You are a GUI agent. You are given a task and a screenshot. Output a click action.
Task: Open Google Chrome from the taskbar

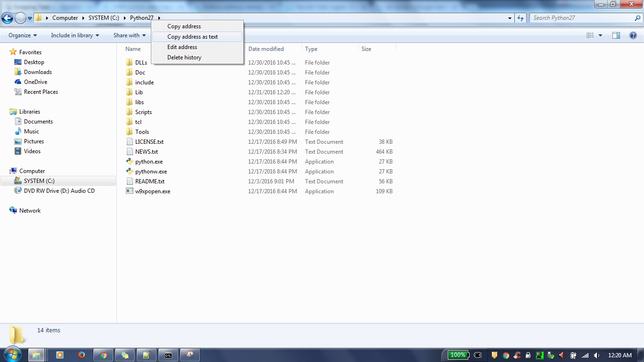[104, 355]
